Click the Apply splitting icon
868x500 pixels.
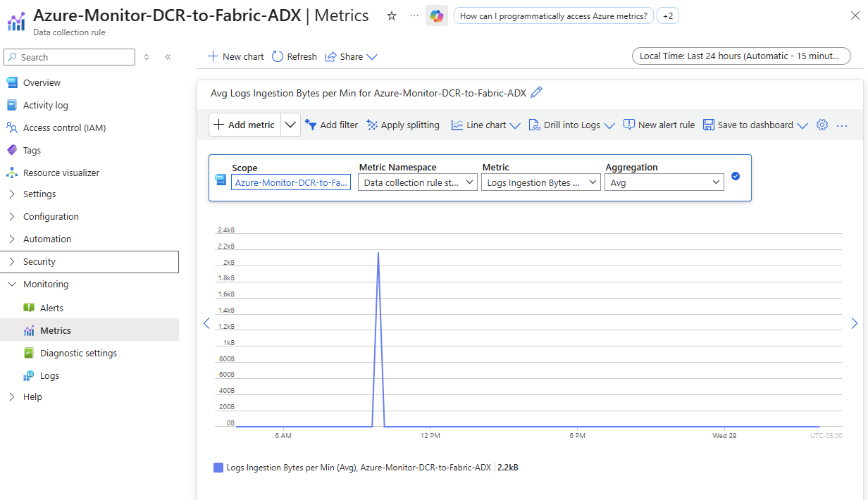tap(372, 125)
